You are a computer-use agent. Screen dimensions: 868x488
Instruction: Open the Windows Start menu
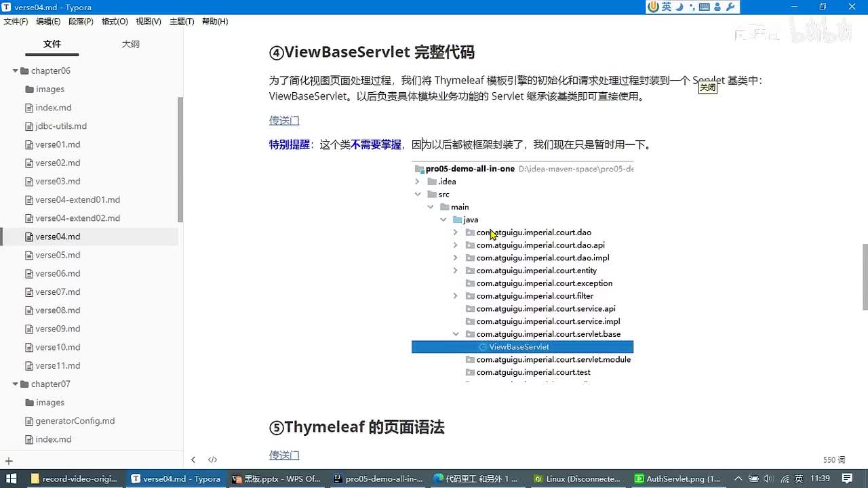12,479
